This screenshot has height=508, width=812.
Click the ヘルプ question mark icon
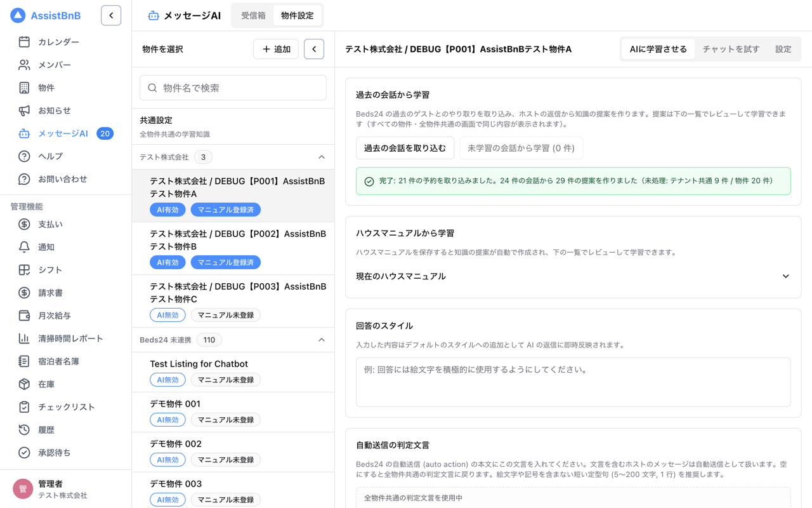tap(24, 156)
